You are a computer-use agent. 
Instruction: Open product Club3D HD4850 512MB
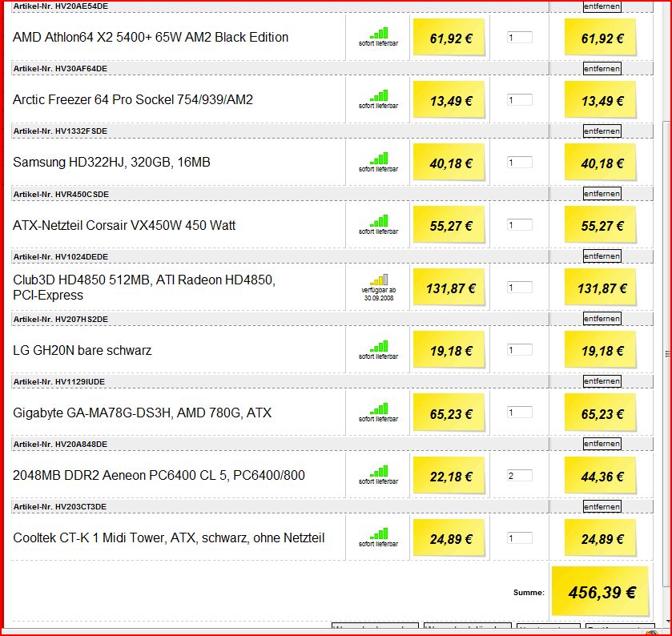click(144, 288)
